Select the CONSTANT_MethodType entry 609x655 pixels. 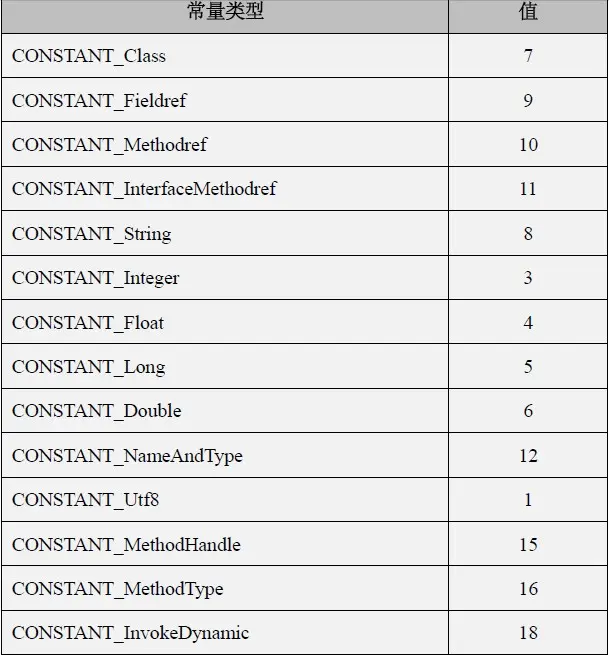coord(118,589)
